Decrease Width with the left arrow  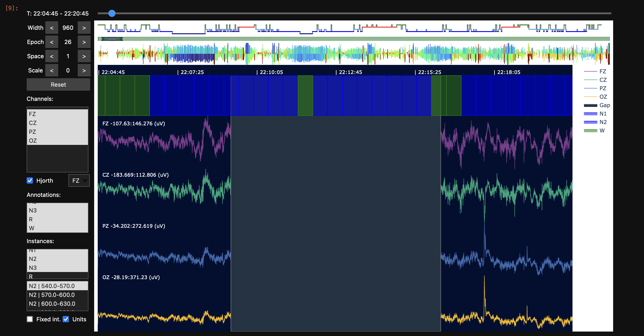tap(52, 28)
